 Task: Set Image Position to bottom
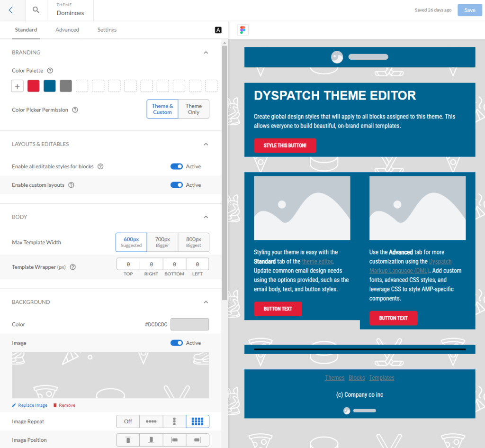coord(151,440)
